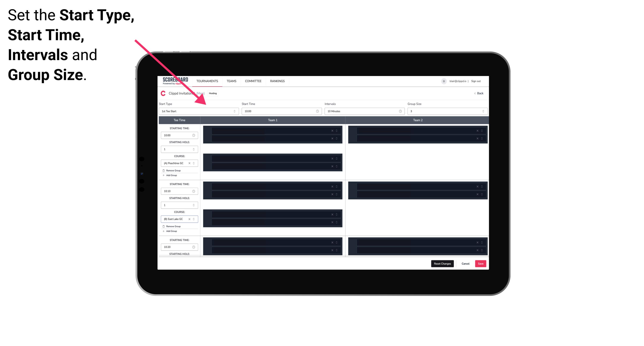Click the Save button

(x=481, y=263)
